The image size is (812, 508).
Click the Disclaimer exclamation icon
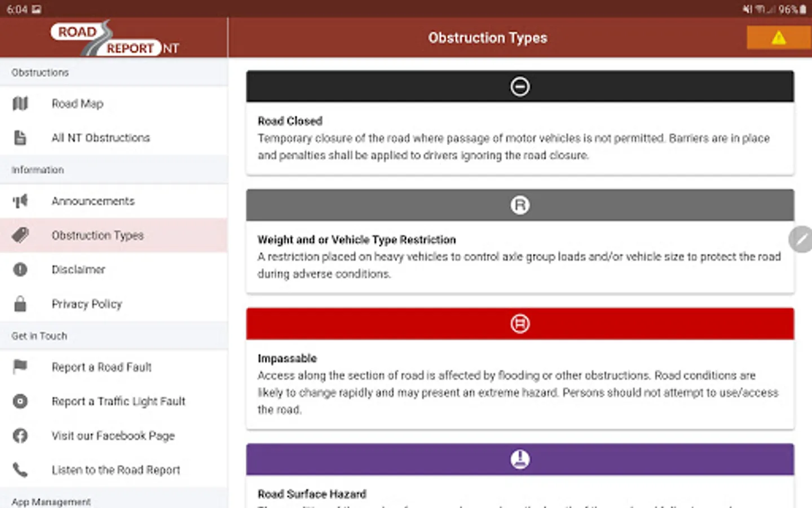pos(20,270)
